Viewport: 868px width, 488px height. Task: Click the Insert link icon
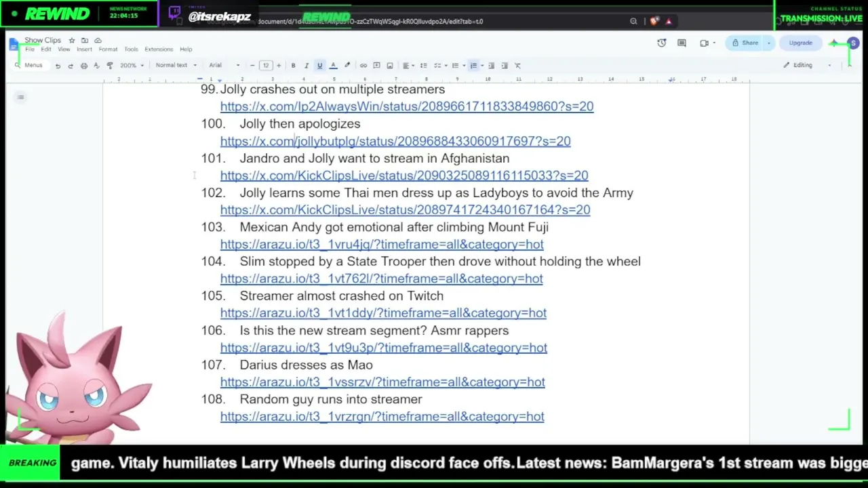tap(363, 66)
